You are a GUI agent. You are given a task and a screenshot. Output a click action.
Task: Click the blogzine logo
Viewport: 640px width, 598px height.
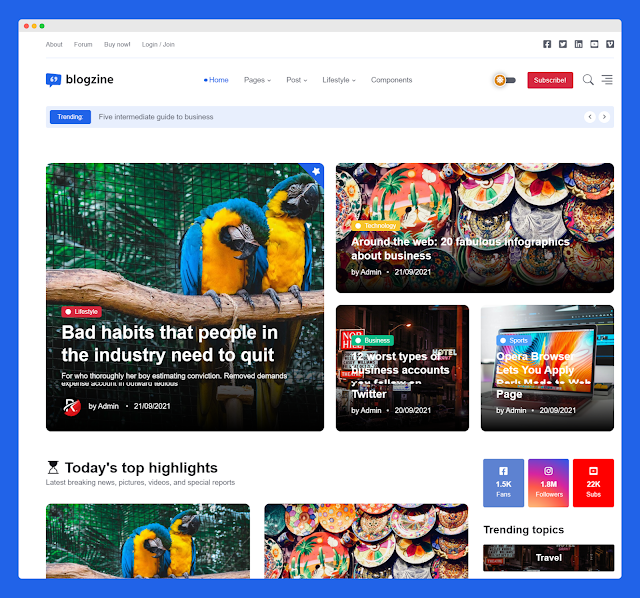coord(80,80)
